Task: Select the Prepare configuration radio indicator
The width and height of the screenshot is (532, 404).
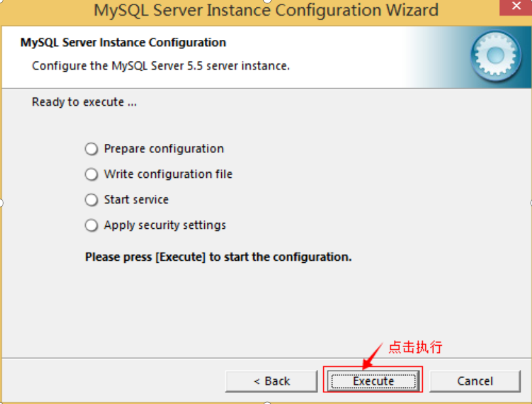Action: tap(91, 149)
